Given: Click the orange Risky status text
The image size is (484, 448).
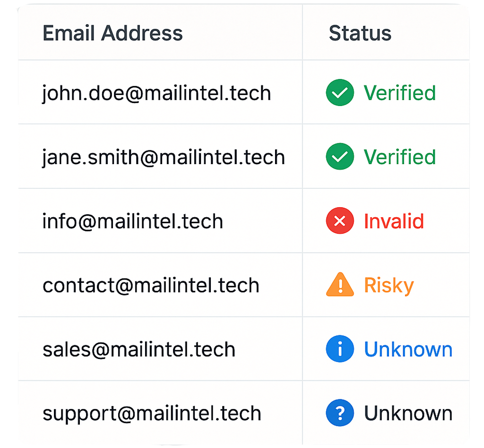Looking at the screenshot, I should tap(389, 286).
